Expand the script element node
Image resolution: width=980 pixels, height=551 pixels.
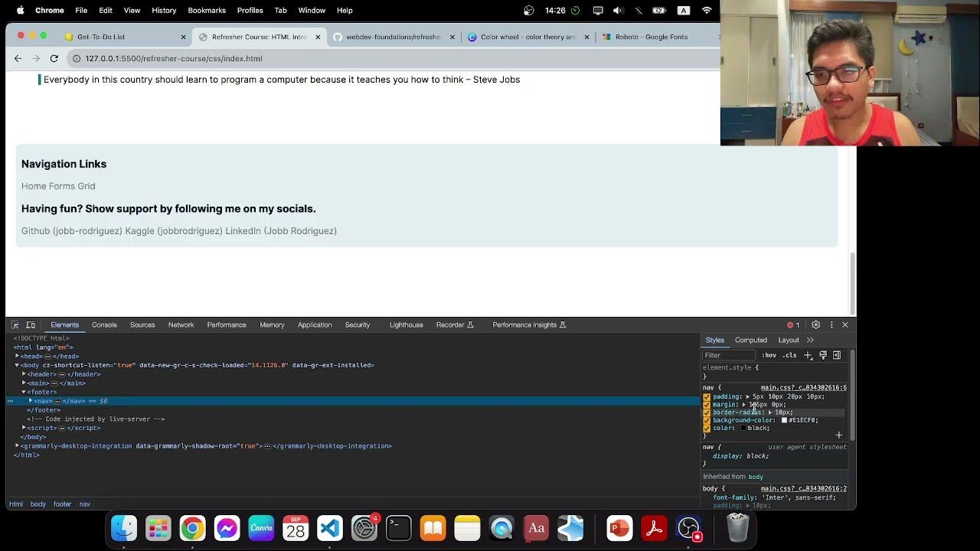(x=24, y=428)
